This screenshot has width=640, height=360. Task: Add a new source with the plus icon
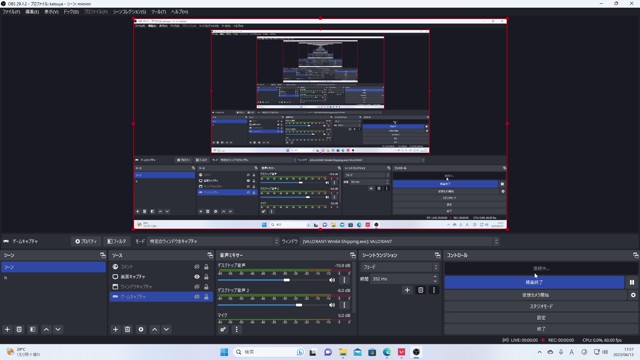coord(116,329)
